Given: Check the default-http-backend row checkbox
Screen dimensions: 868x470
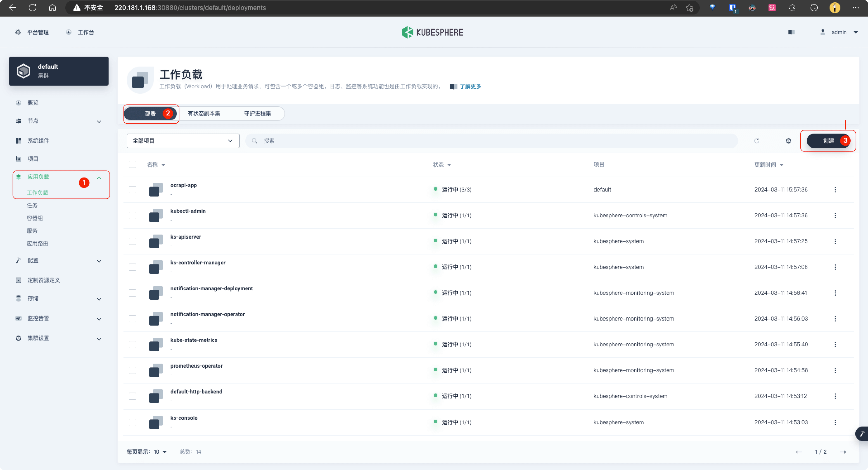Looking at the screenshot, I should click(133, 396).
